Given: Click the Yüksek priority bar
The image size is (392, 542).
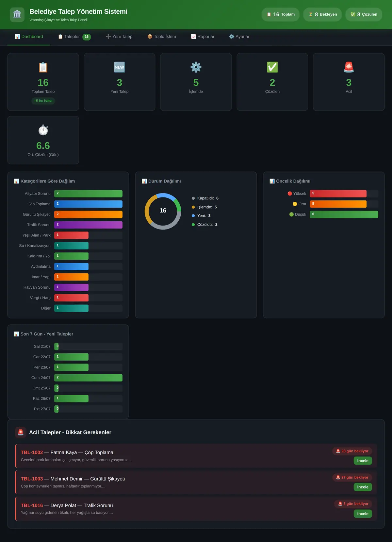Looking at the screenshot, I should coord(338,194).
